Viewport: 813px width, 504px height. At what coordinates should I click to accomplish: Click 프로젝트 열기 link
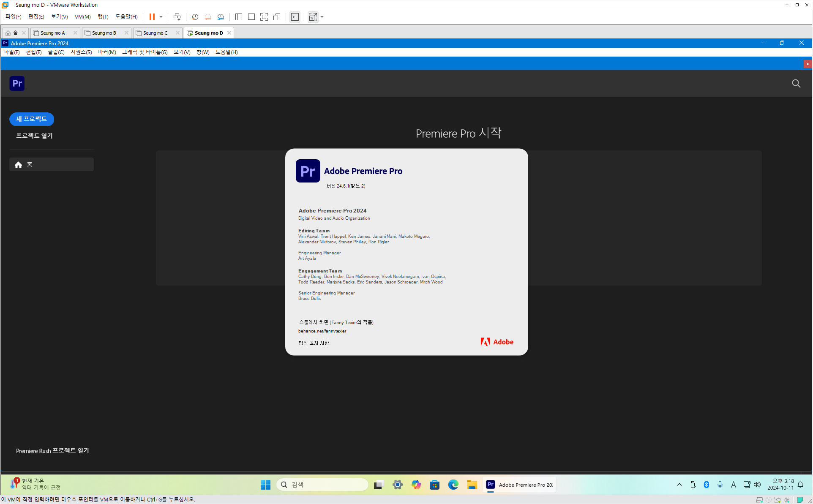point(34,136)
